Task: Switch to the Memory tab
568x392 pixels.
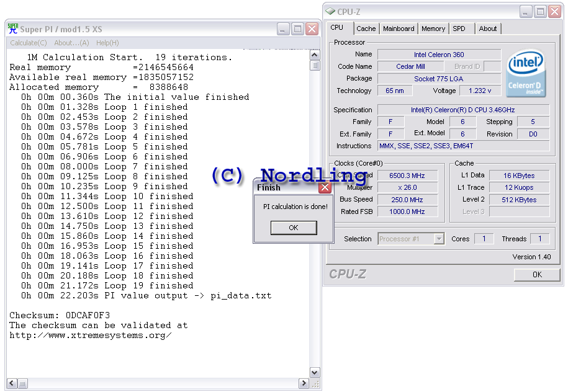Action: [x=433, y=29]
